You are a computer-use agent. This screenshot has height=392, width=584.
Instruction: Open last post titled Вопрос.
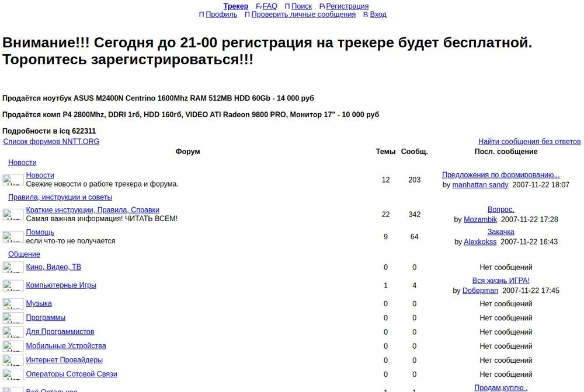[x=500, y=209]
